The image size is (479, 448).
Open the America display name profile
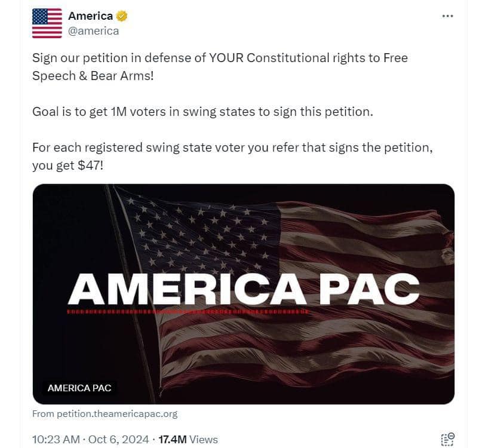point(90,16)
